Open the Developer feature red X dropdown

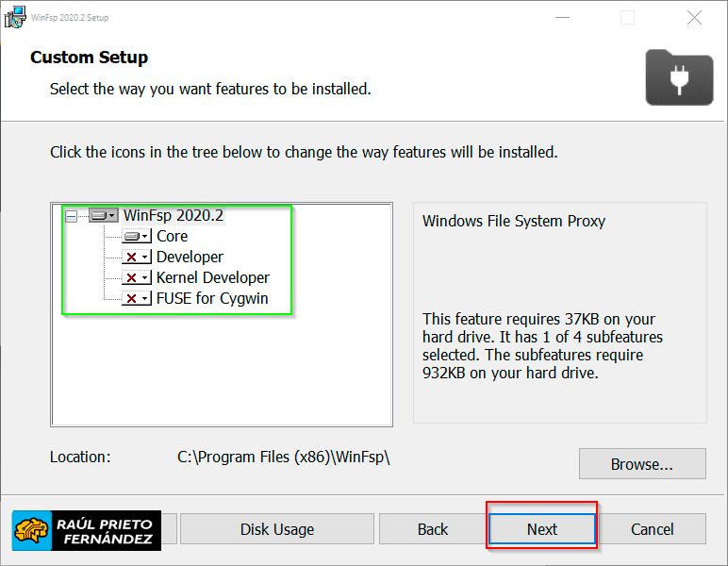(137, 258)
